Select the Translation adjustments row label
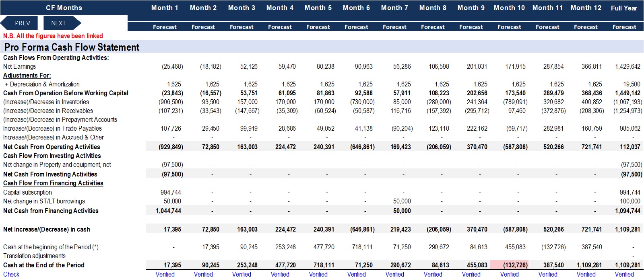This screenshot has height=279, width=644. (x=34, y=256)
